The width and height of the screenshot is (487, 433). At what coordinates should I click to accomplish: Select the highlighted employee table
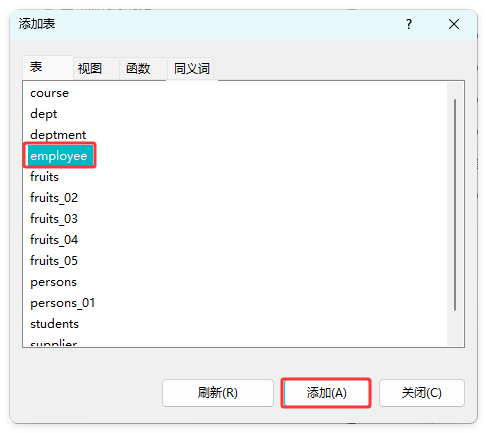click(x=60, y=156)
